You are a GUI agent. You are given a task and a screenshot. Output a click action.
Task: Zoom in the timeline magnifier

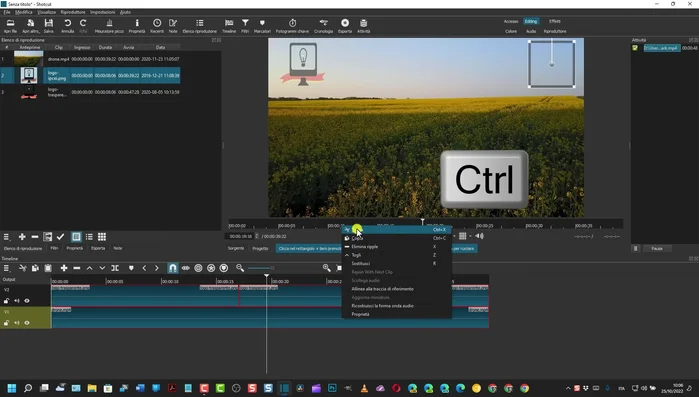pyautogui.click(x=326, y=268)
